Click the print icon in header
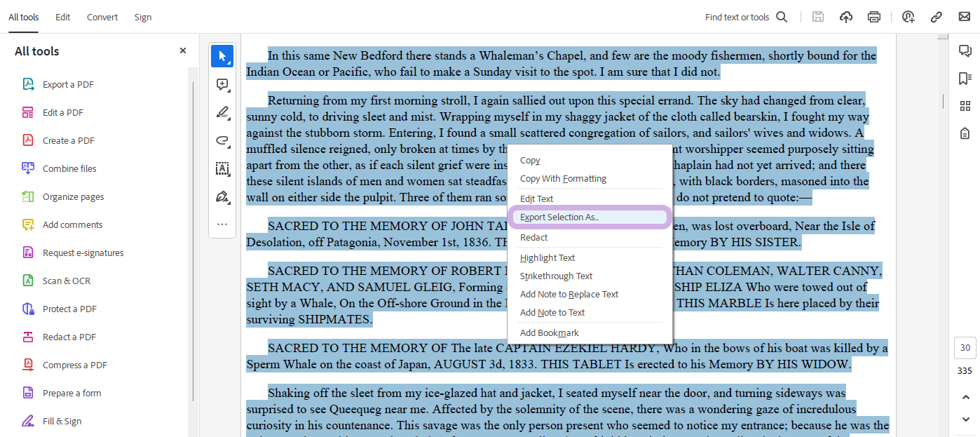The width and height of the screenshot is (980, 437). pyautogui.click(x=873, y=17)
